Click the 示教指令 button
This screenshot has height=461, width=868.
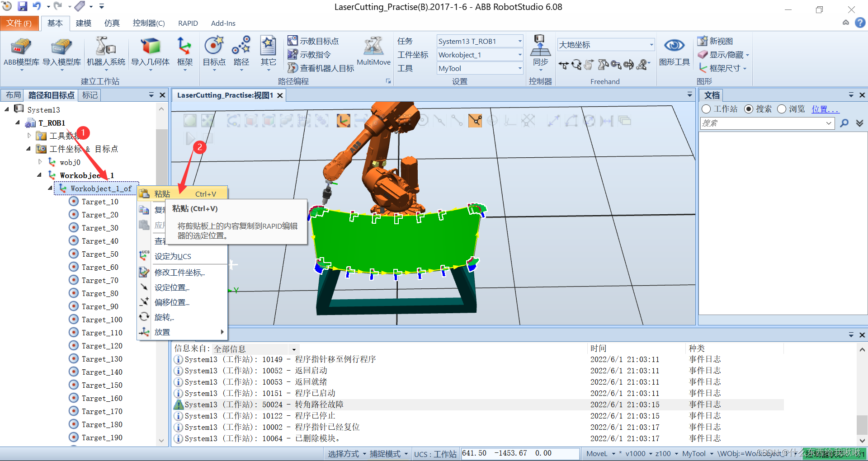pos(309,55)
